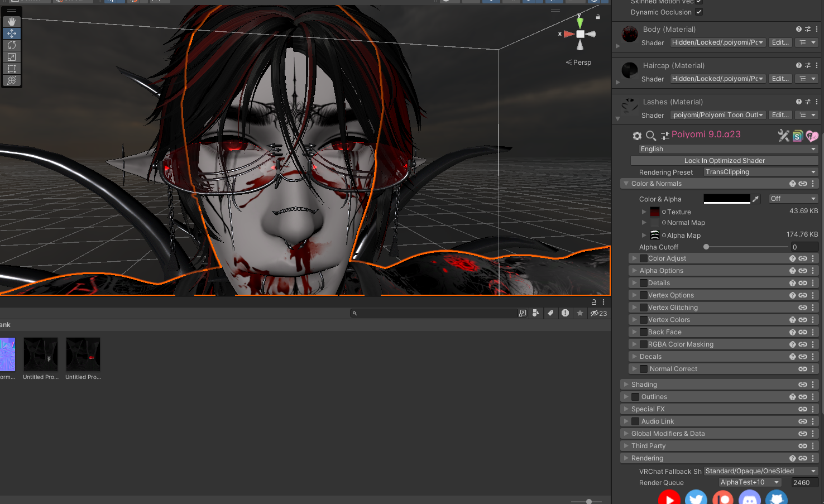Pick color with the eyedropper icon
Viewport: 824px width, 504px height.
coord(756,199)
